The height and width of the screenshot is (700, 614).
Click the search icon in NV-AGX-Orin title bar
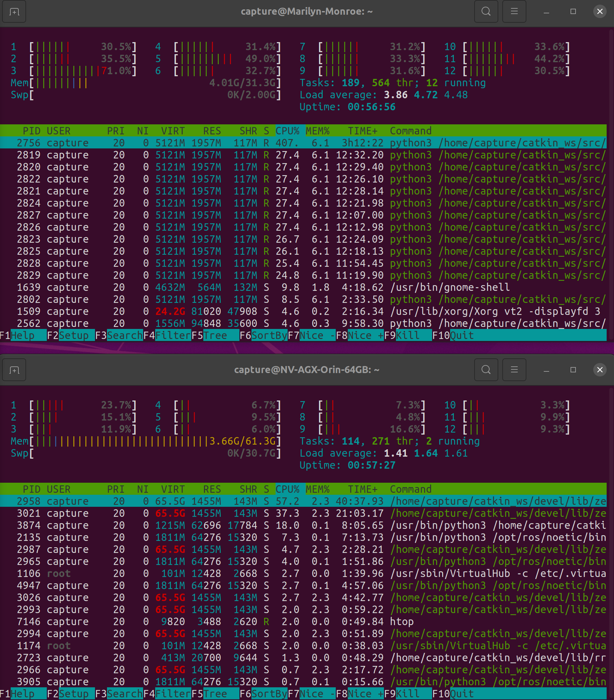click(x=486, y=370)
